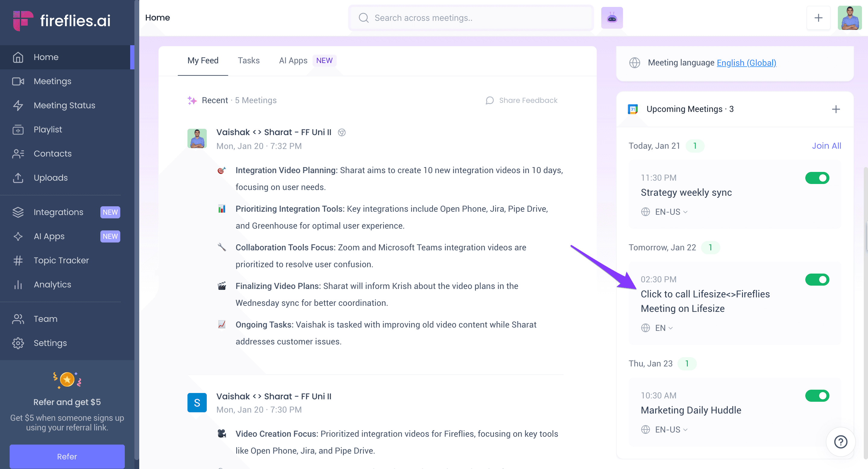The image size is (868, 469).
Task: Click the purple Fred bot icon
Action: (612, 18)
